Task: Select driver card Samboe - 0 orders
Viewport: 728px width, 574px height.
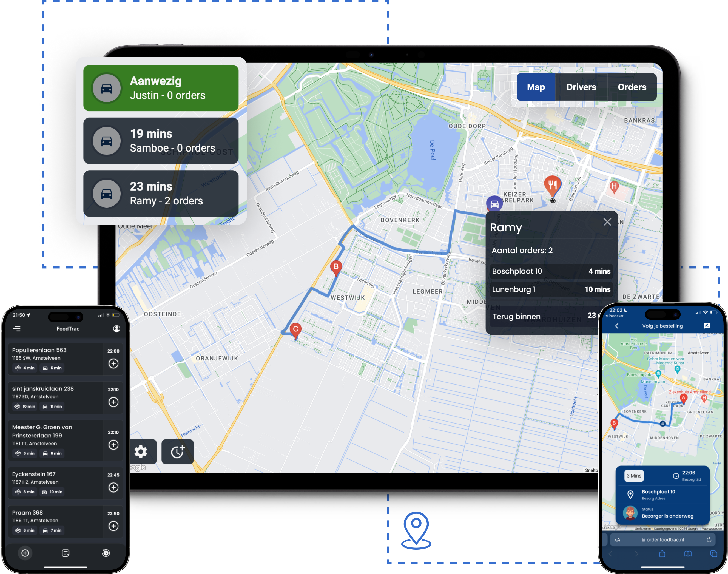Action: point(161,141)
